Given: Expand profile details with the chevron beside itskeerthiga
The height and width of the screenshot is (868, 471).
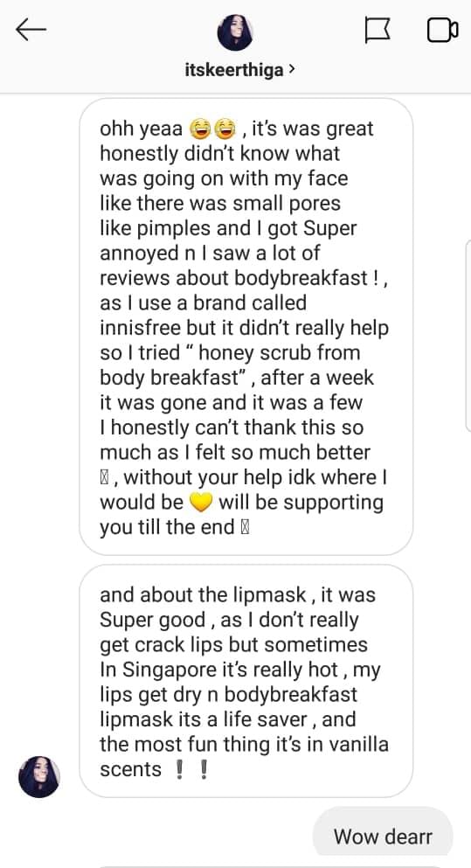Looking at the screenshot, I should point(292,70).
